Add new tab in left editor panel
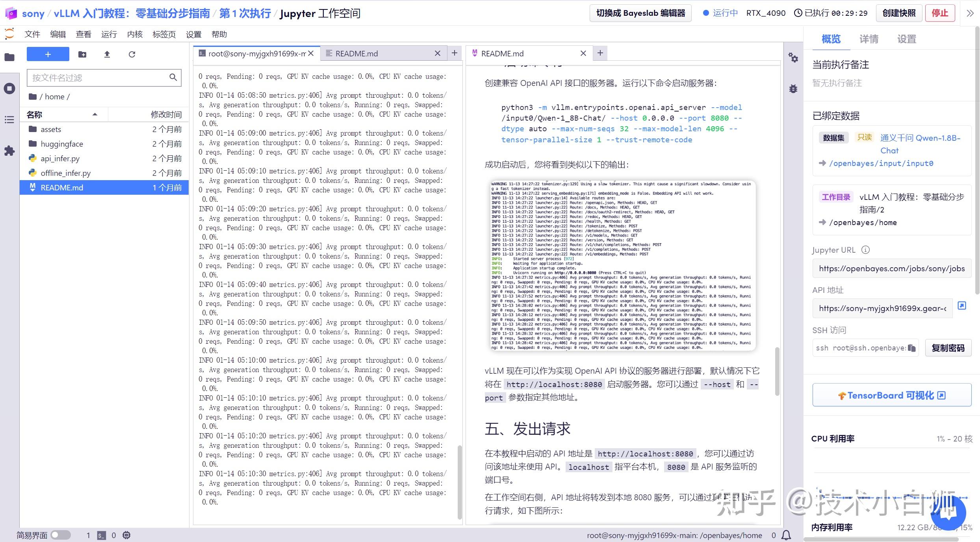Viewport: 980px width, 542px height. coord(455,53)
